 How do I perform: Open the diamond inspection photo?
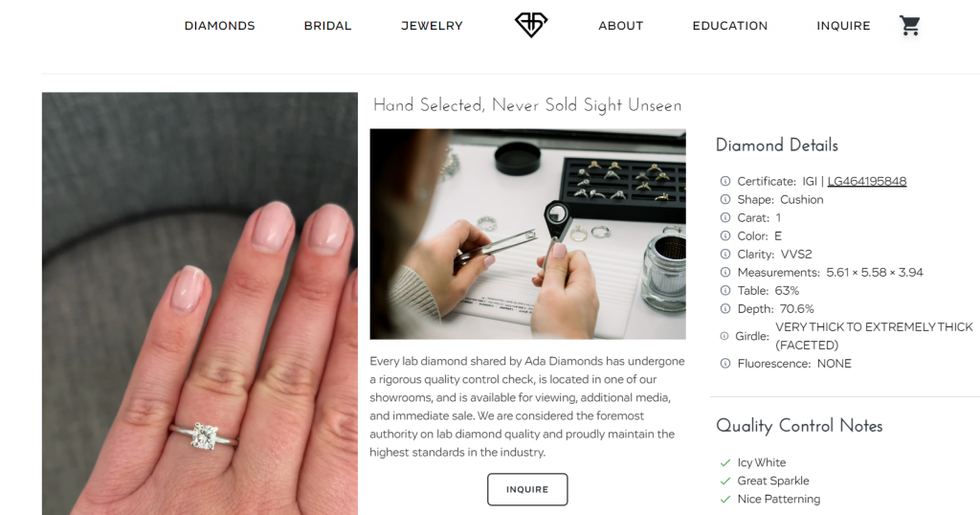527,235
